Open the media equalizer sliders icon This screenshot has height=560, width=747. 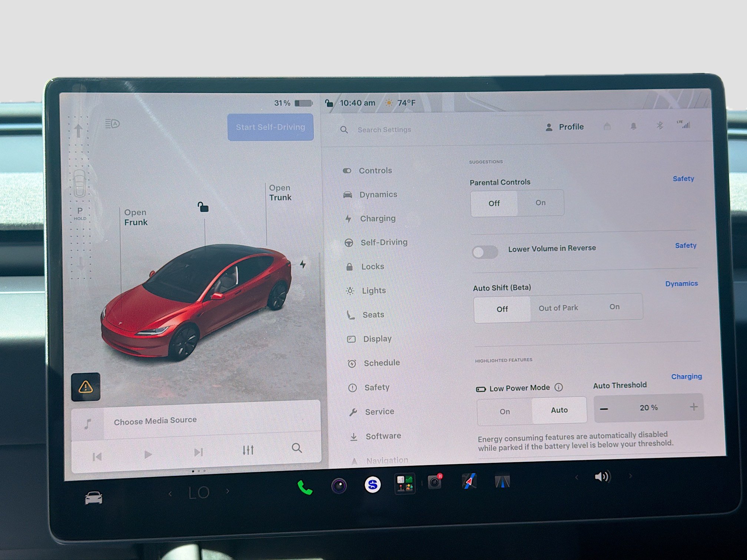click(x=248, y=450)
